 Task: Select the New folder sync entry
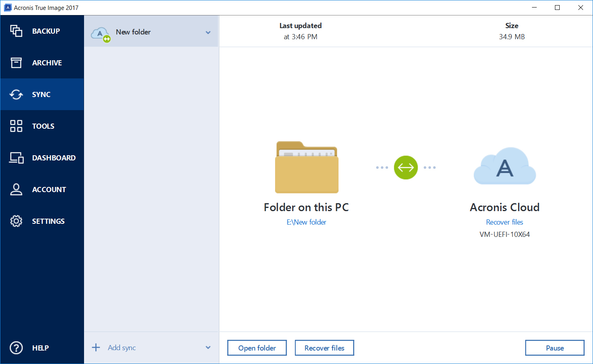click(x=151, y=31)
